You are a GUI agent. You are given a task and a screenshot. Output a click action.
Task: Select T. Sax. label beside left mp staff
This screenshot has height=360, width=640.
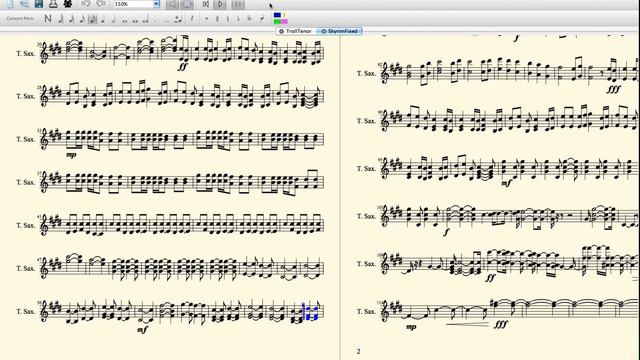tap(25, 139)
